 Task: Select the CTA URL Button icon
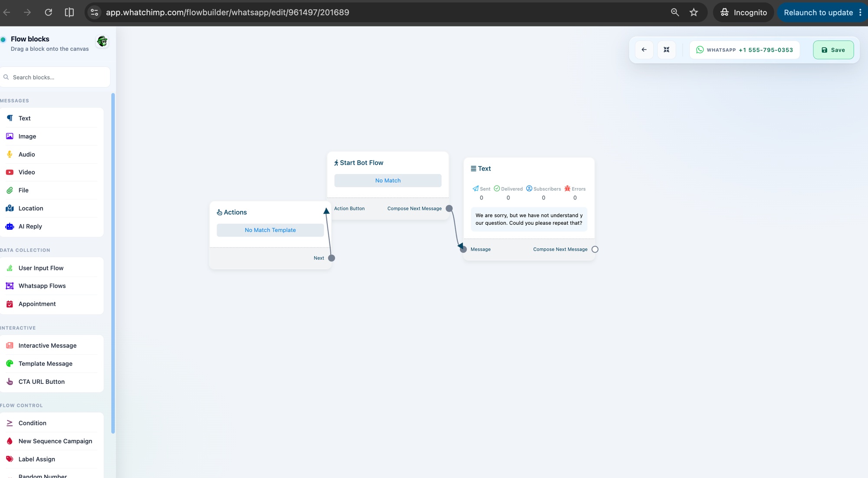tap(10, 382)
